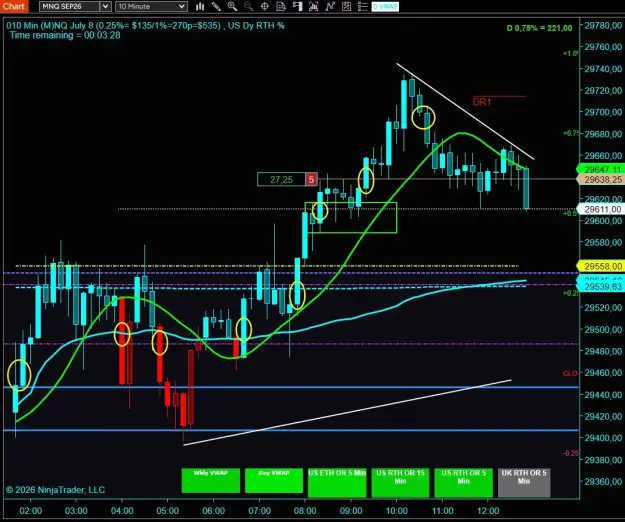The width and height of the screenshot is (625, 522).
Task: Click the MNQ SEP26 instrument field
Action: [70, 6]
